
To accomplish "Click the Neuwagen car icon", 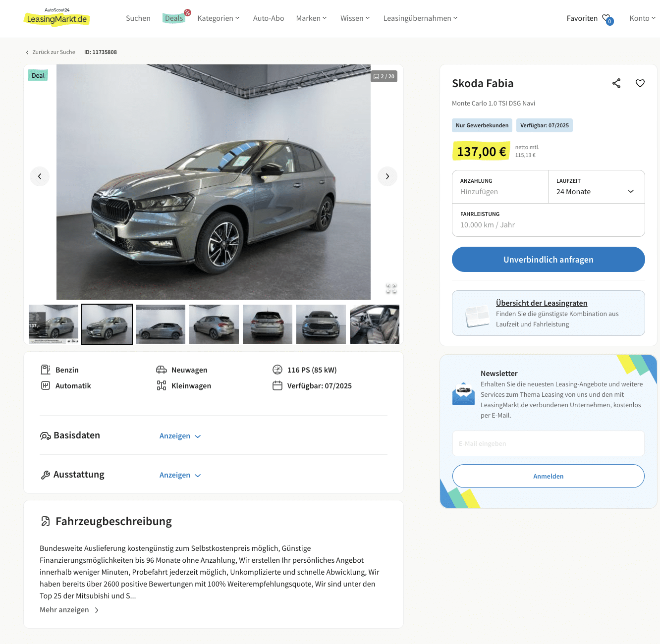I will click(x=162, y=370).
